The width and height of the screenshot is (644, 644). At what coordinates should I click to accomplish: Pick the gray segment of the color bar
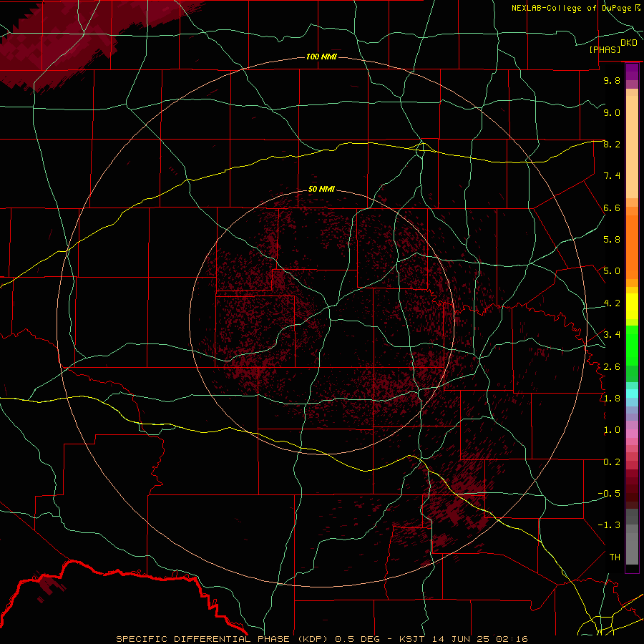coord(632,538)
